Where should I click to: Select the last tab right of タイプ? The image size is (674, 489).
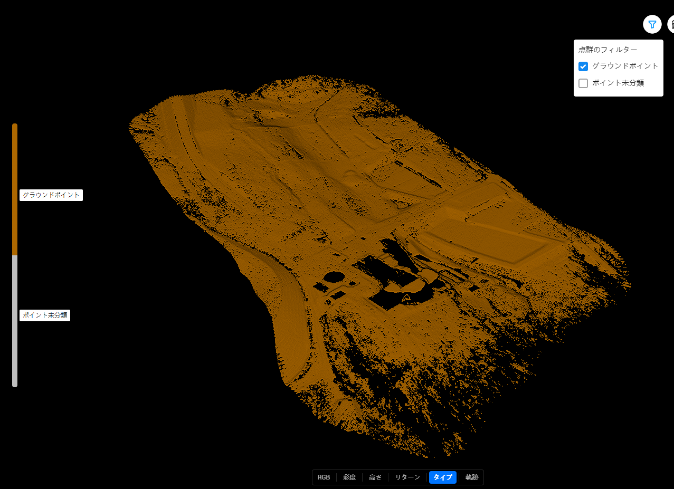pyautogui.click(x=471, y=477)
